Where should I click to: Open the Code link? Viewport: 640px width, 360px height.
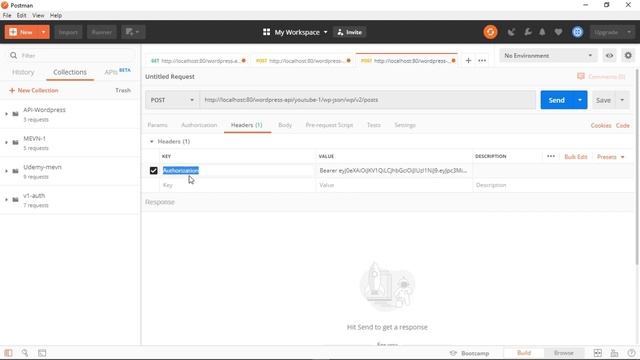pos(622,125)
